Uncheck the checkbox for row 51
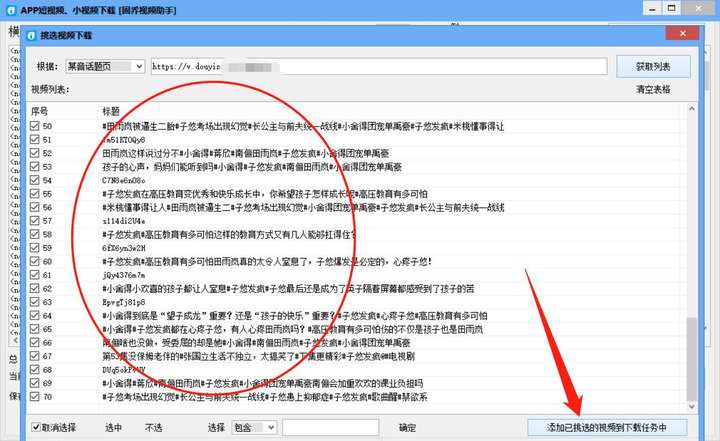The height and width of the screenshot is (441, 720). click(x=34, y=139)
